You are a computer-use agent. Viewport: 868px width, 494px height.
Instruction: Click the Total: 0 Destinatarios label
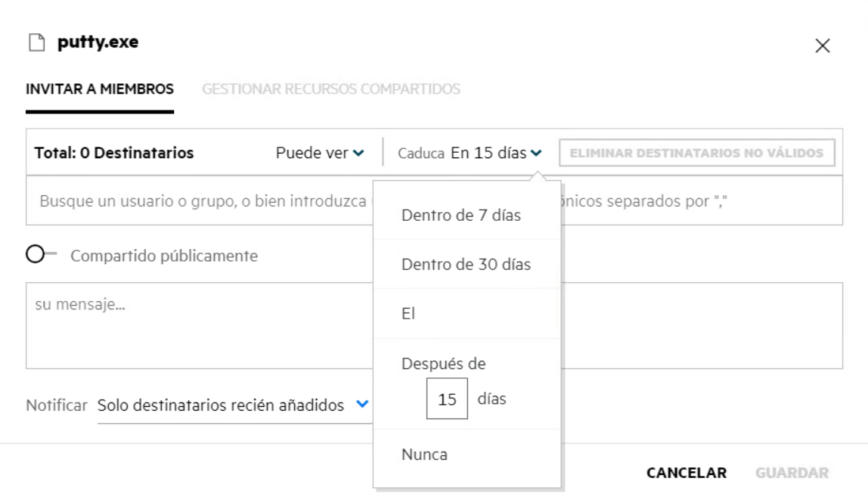[114, 153]
